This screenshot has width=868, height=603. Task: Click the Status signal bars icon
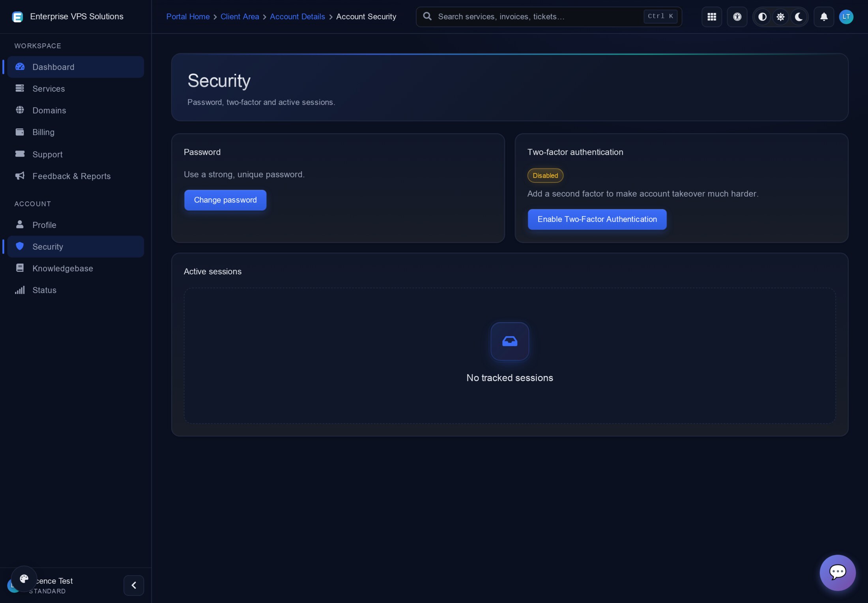(x=20, y=290)
